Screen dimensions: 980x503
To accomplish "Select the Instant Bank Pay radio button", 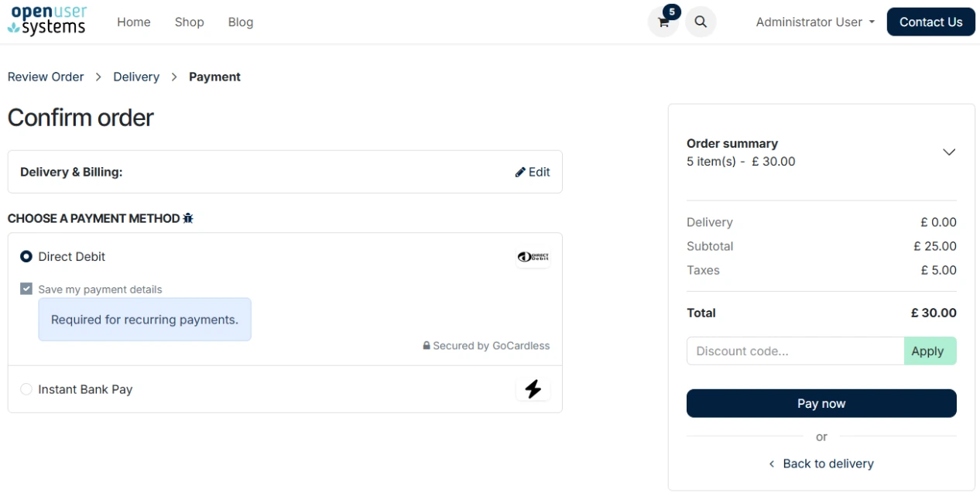I will click(x=26, y=389).
